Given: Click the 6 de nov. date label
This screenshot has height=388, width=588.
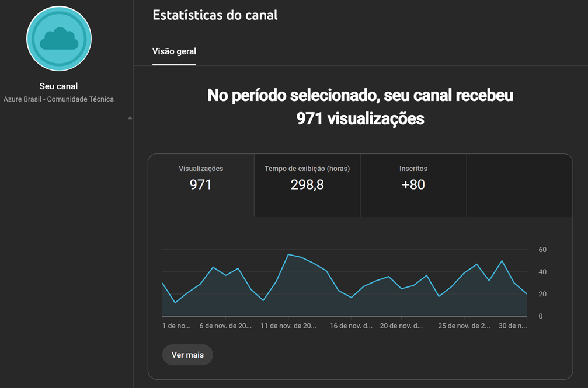Looking at the screenshot, I should (x=225, y=326).
